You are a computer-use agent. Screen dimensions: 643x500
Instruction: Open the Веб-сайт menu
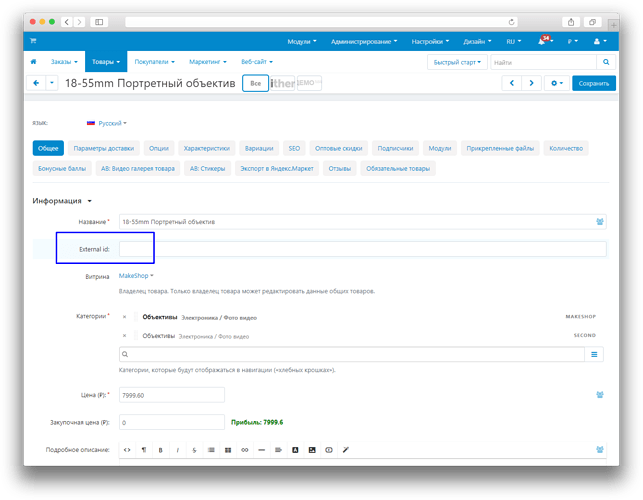point(257,62)
